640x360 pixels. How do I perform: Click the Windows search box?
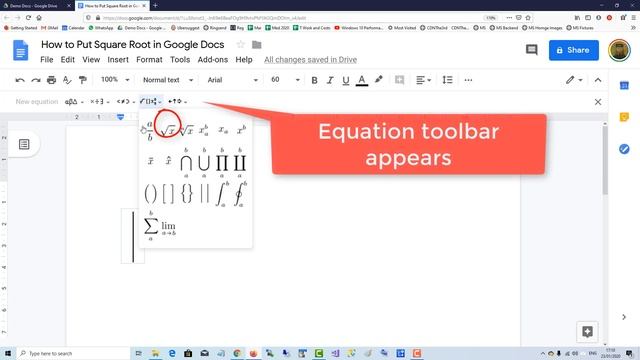(74, 353)
